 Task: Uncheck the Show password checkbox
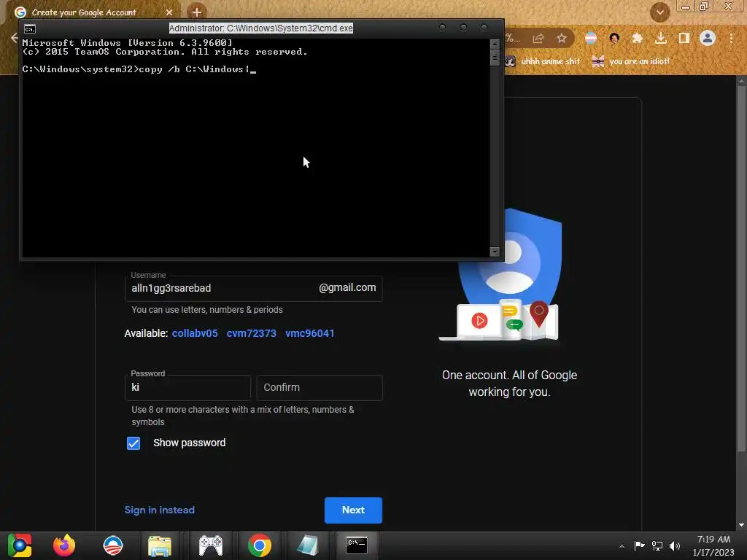tap(133, 443)
